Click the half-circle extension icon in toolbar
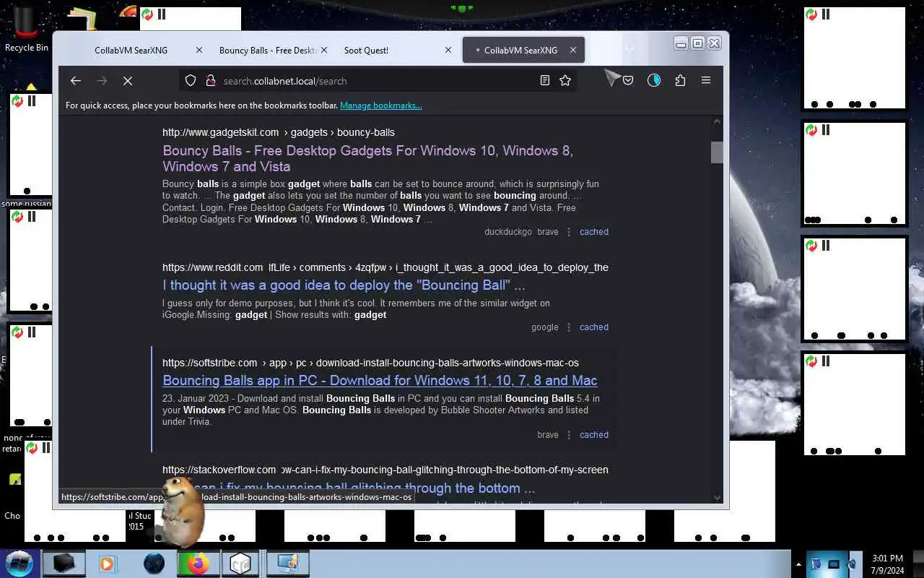Viewport: 924px width, 578px height. [x=654, y=81]
